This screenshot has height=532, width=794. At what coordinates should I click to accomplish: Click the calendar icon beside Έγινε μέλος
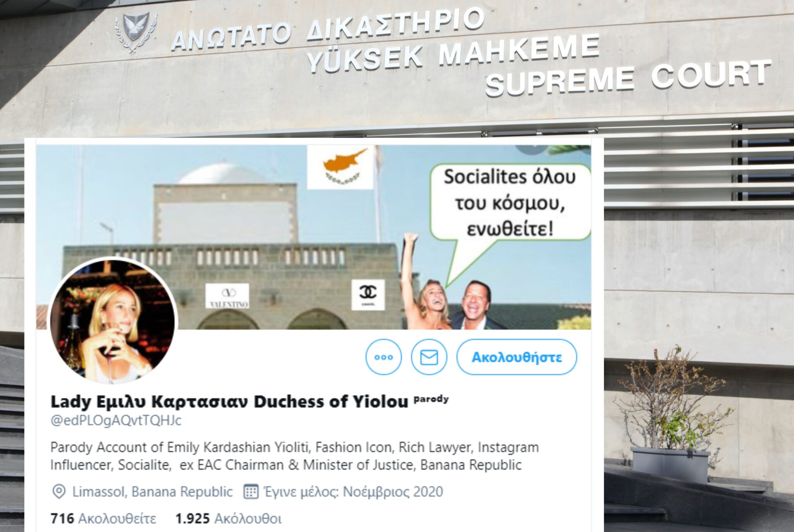250,492
